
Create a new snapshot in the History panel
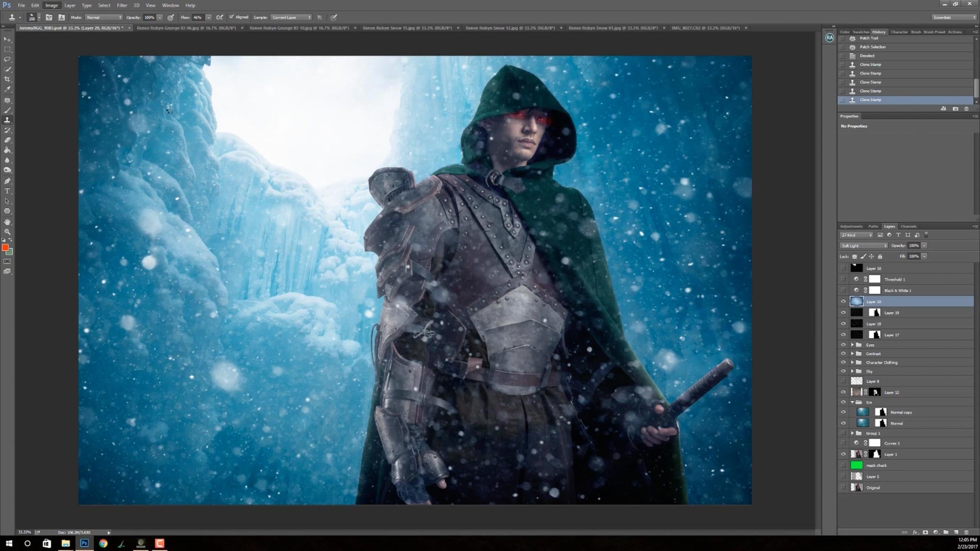point(955,109)
